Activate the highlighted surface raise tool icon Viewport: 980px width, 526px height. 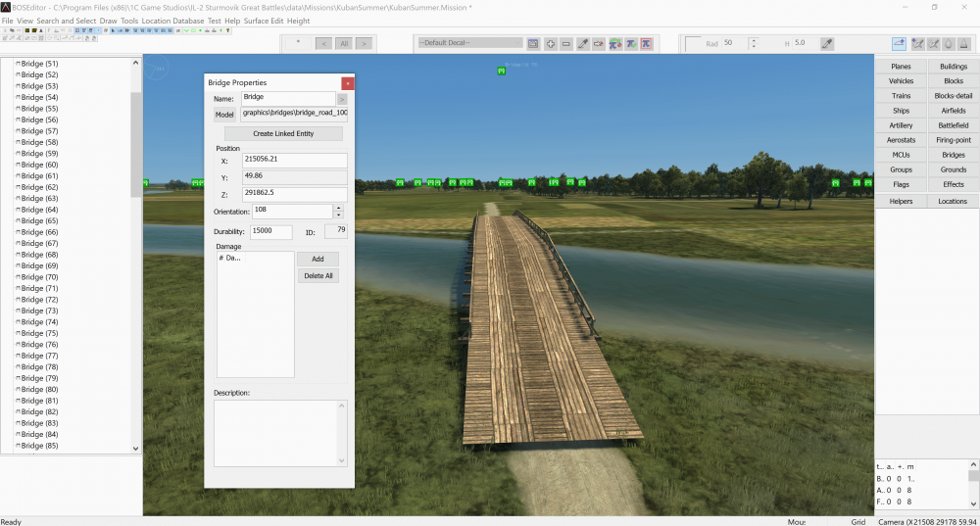899,44
